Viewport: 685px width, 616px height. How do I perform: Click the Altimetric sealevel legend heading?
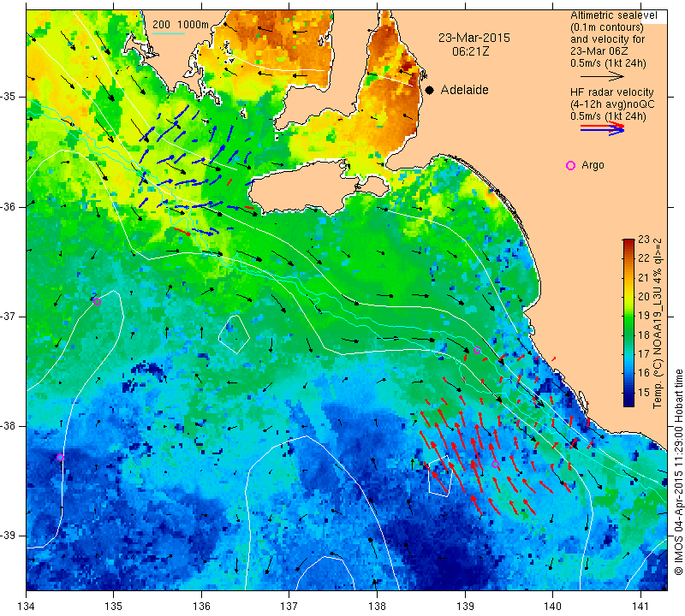(613, 15)
